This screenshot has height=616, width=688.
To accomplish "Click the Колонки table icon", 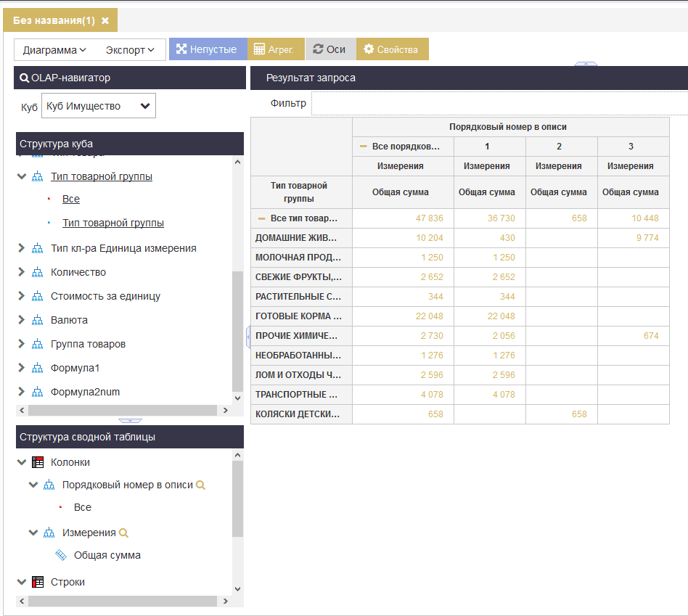I will pyautogui.click(x=38, y=462).
